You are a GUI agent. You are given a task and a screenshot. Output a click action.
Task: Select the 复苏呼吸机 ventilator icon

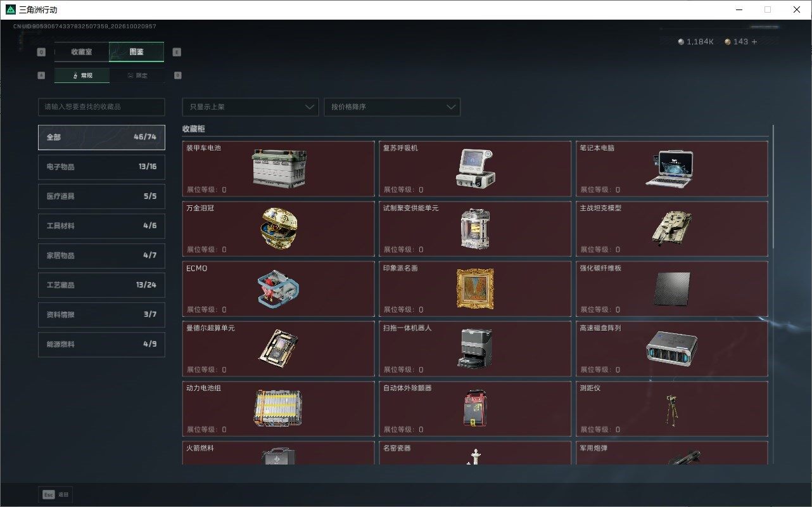pyautogui.click(x=475, y=168)
